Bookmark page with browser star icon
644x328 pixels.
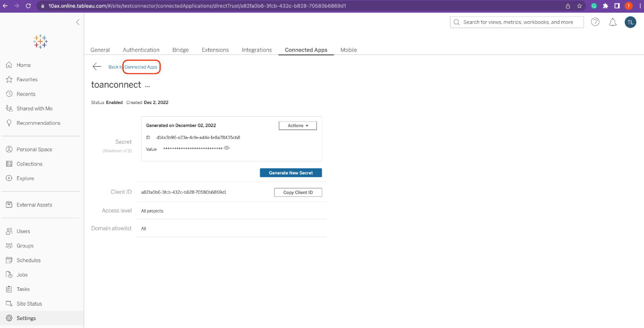(x=580, y=6)
